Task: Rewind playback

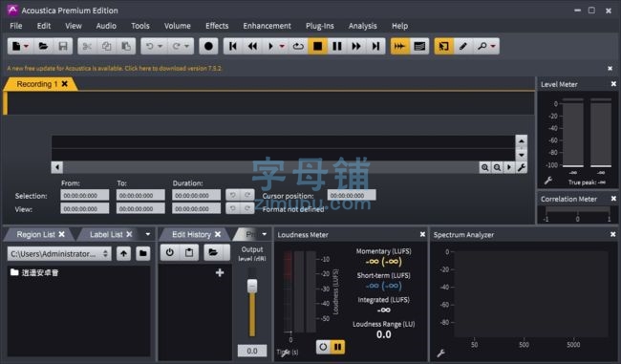Action: [252, 47]
